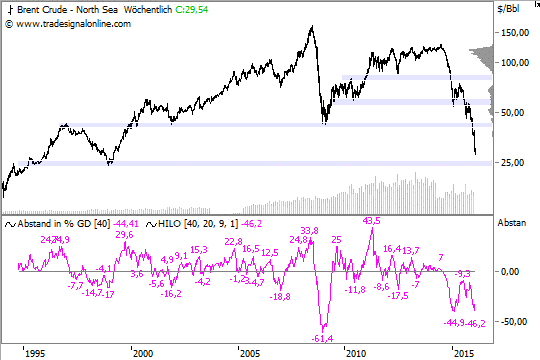
Task: Click the 2005 time axis label
Action: point(250,354)
